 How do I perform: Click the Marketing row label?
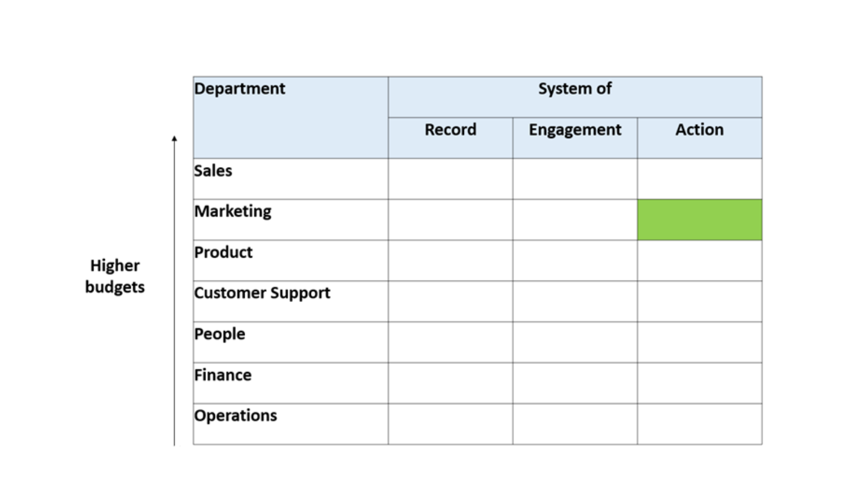233,211
